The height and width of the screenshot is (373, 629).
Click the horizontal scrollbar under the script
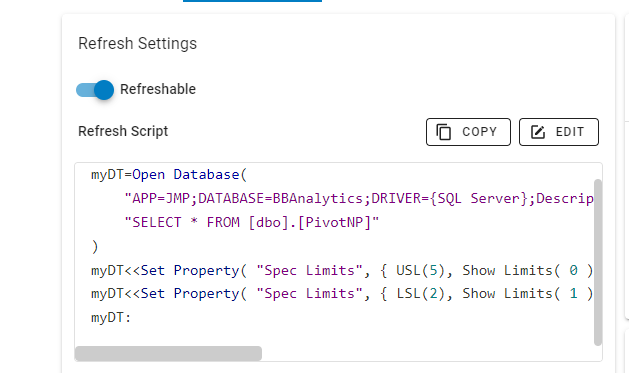(168, 353)
